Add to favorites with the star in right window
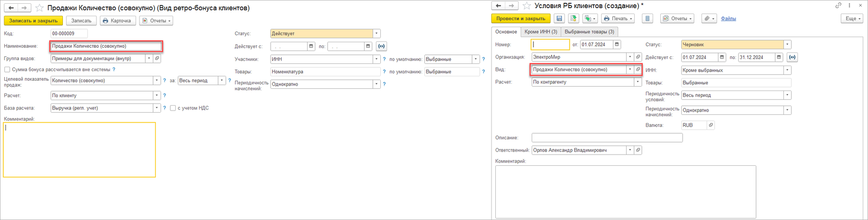Screen dimensions: 868x220 pos(527,6)
